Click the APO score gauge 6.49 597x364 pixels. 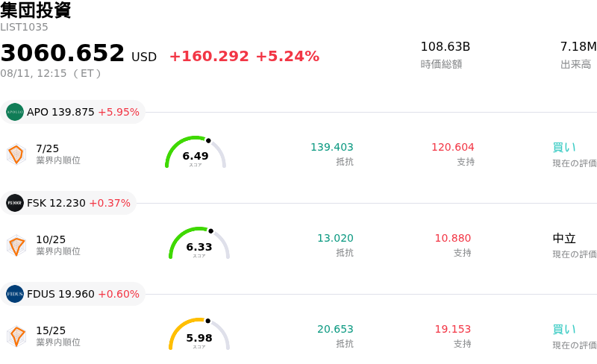(x=196, y=152)
